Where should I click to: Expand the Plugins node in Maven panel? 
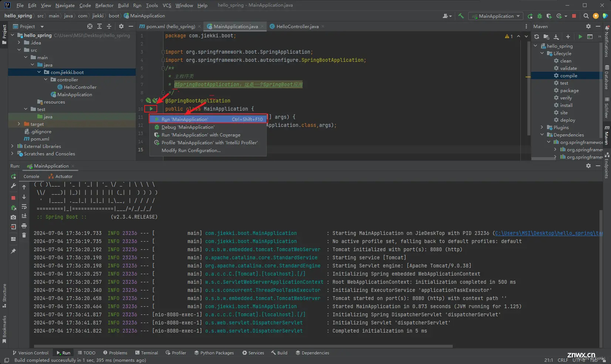[542, 127]
